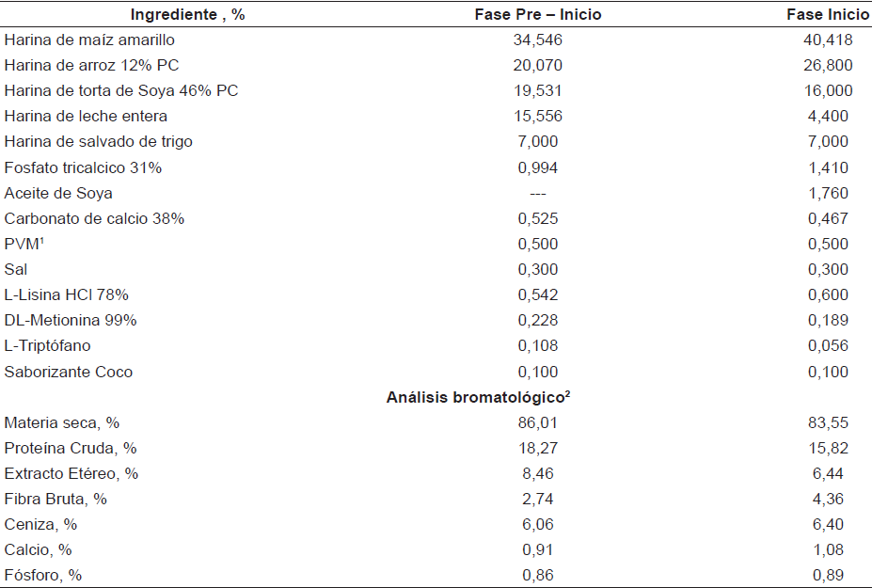Click the PVM¹ footnote label
The image size is (872, 588).
(24, 244)
